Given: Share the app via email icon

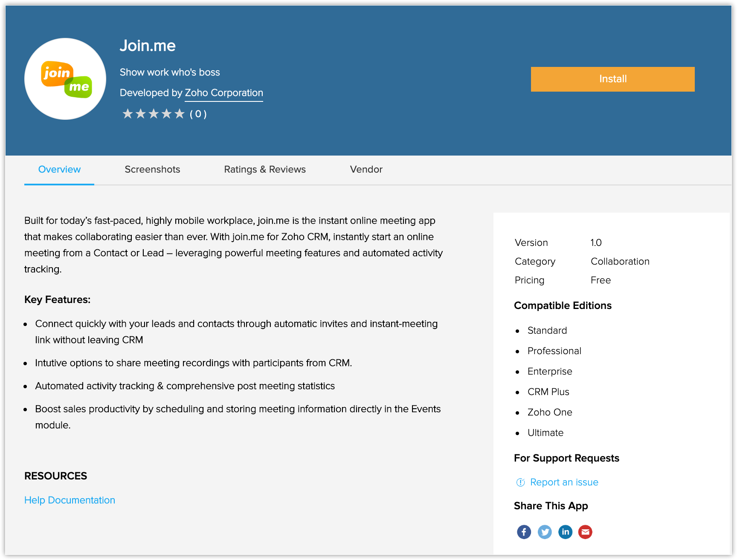Looking at the screenshot, I should [585, 532].
